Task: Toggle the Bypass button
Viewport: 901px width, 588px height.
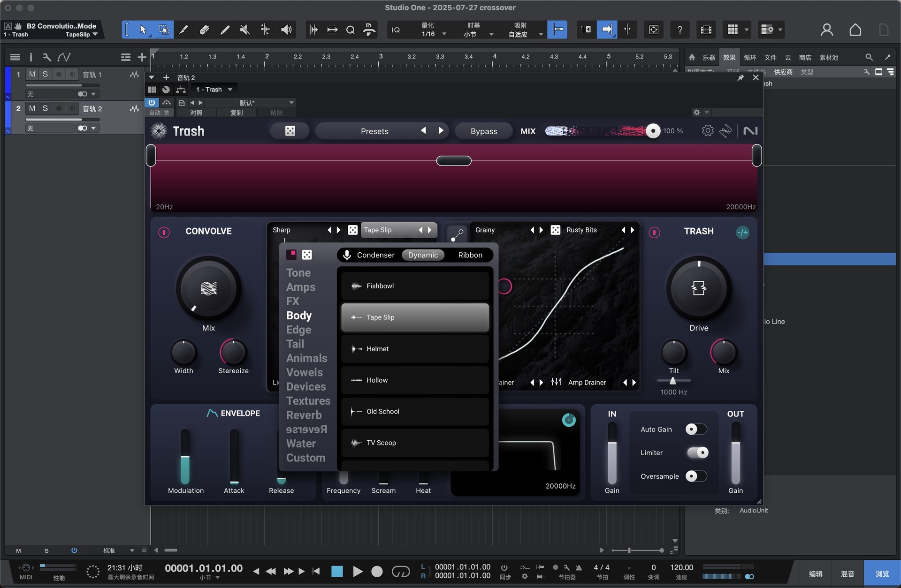Action: click(484, 131)
